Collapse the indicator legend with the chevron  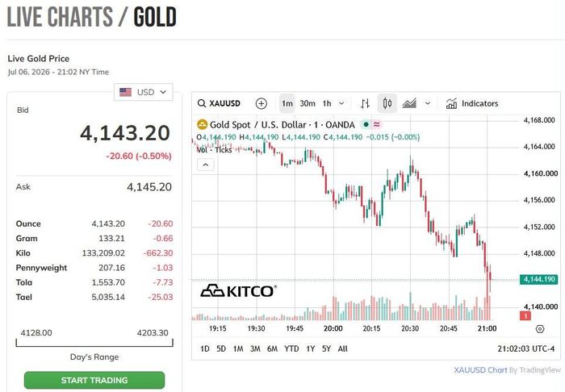[x=205, y=165]
